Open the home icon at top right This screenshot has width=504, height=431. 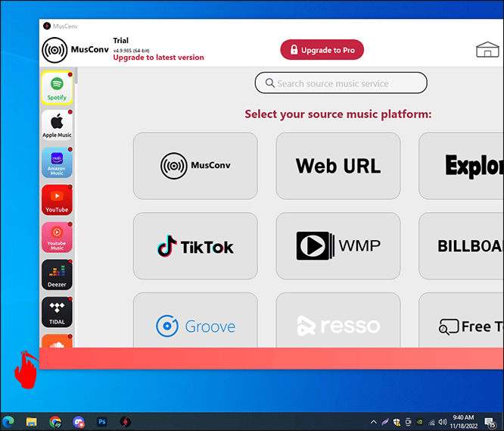coord(487,49)
